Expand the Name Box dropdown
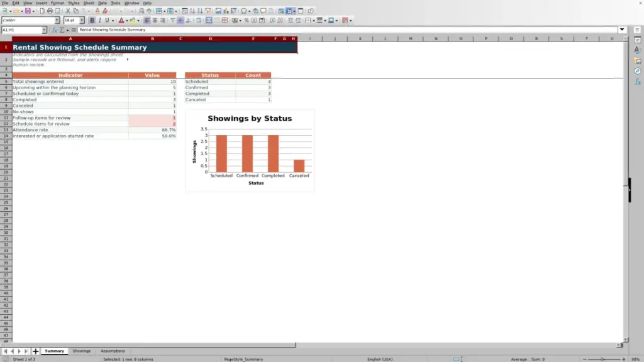 [44, 30]
